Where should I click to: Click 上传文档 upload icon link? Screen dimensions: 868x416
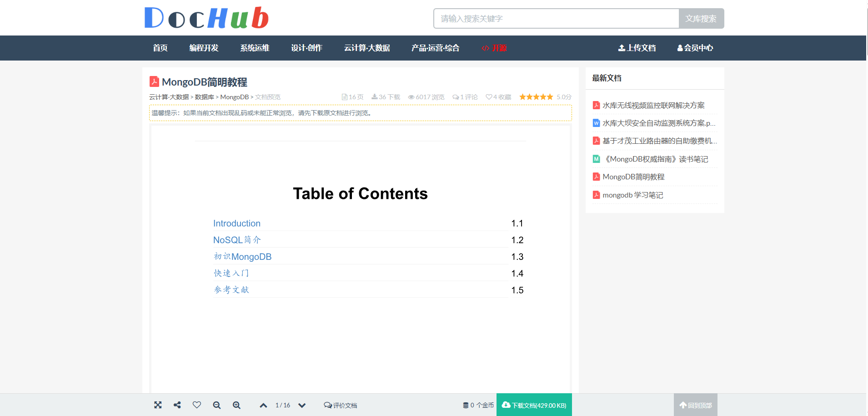(637, 48)
